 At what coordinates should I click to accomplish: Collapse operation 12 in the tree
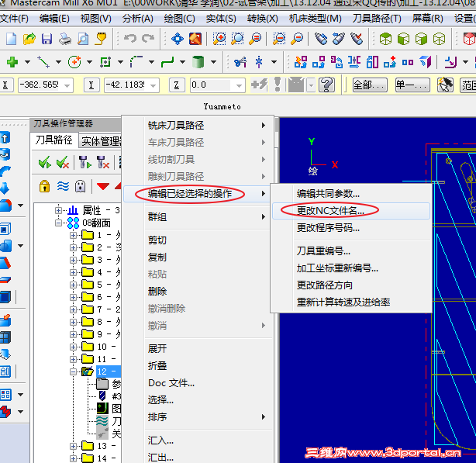click(73, 372)
